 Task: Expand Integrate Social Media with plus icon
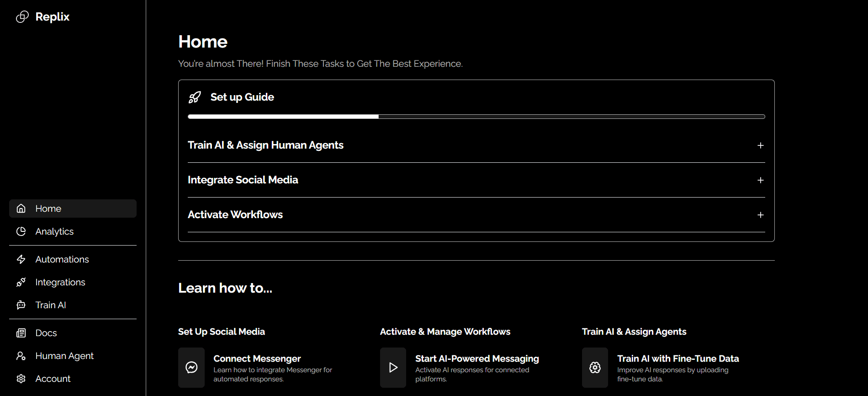coord(761,180)
